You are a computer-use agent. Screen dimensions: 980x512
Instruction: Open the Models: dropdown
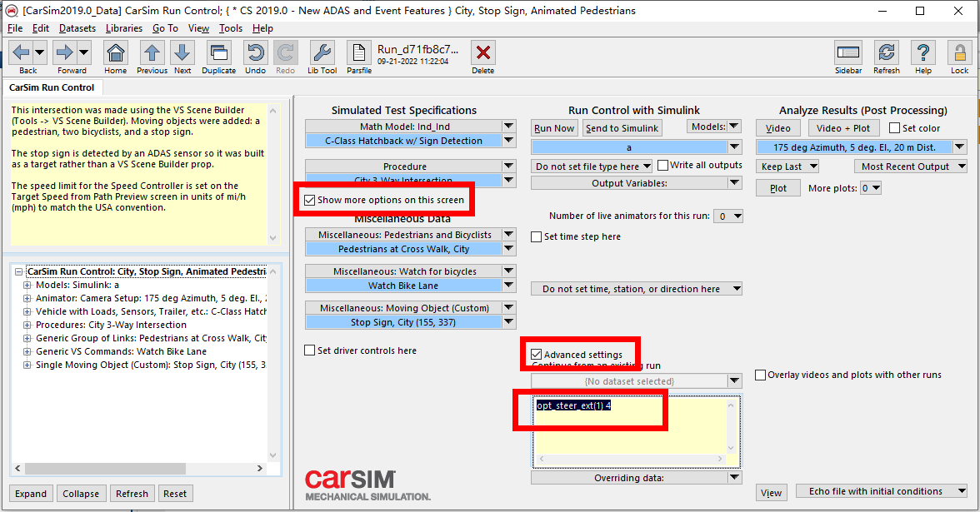click(x=713, y=127)
